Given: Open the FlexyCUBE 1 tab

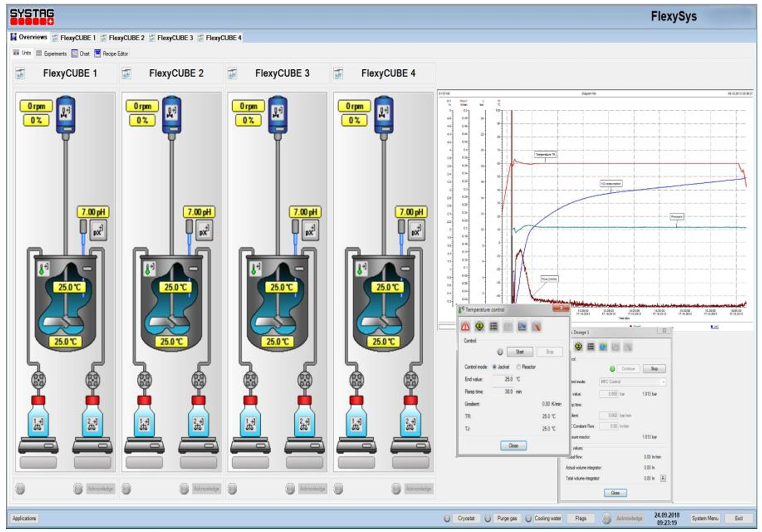Looking at the screenshot, I should click(73, 38).
